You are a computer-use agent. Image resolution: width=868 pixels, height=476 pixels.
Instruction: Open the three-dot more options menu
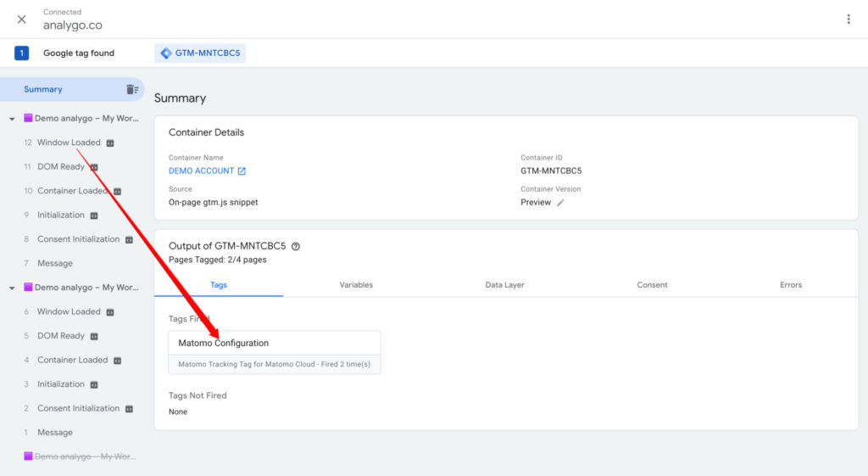click(848, 20)
